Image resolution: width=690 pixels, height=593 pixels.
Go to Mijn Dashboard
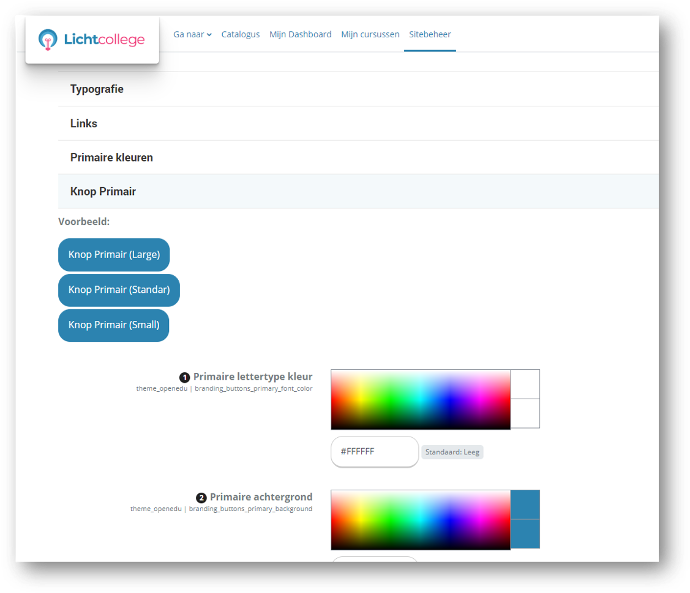[x=300, y=34]
